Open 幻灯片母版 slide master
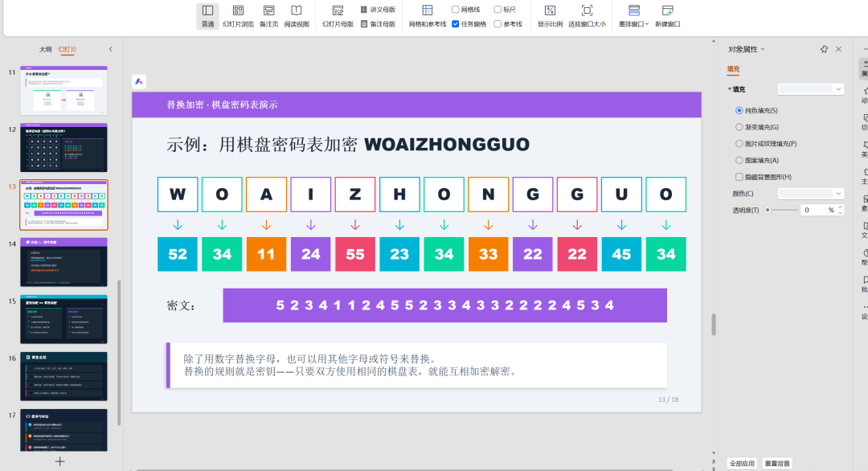The width and height of the screenshot is (868, 471). [338, 16]
